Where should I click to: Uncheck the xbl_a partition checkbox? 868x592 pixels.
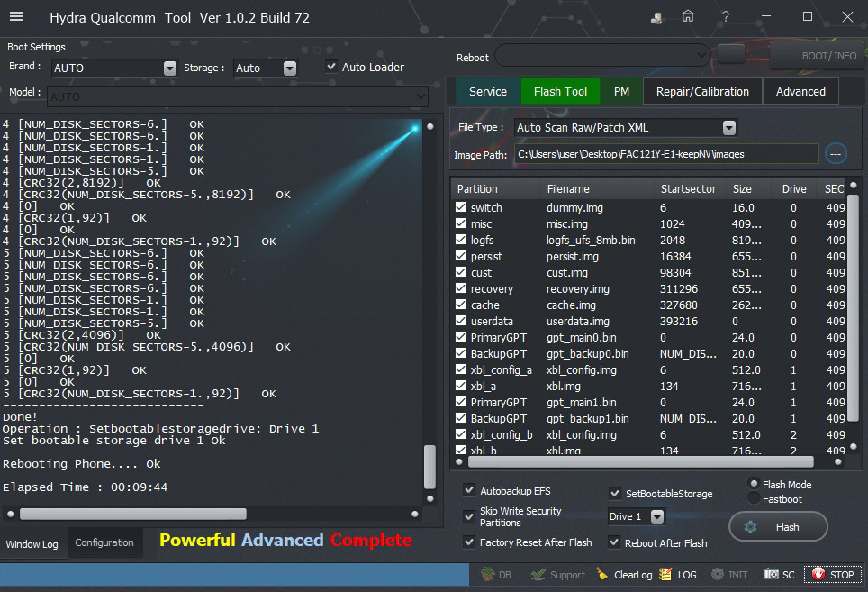(461, 386)
